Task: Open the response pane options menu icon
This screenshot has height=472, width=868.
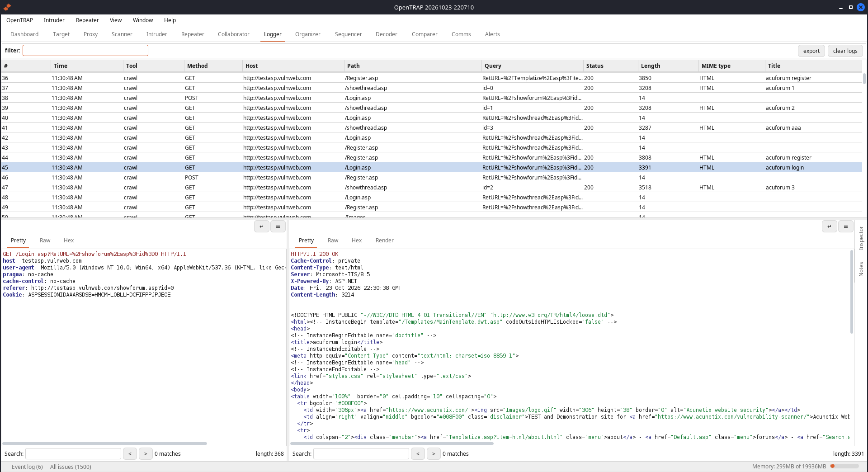Action: coord(846,227)
